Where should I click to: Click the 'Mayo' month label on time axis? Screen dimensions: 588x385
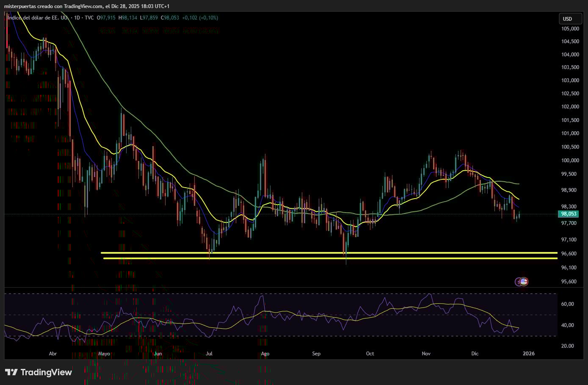point(104,354)
